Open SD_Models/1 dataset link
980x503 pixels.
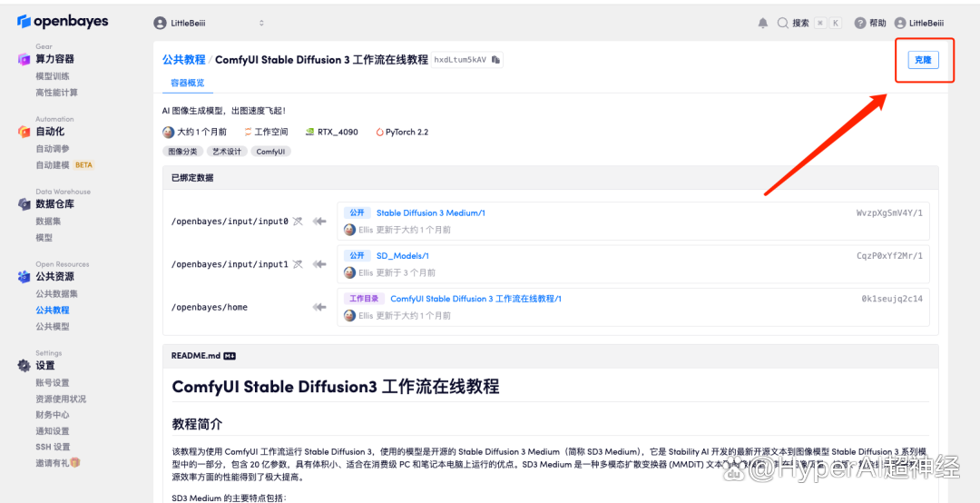403,256
